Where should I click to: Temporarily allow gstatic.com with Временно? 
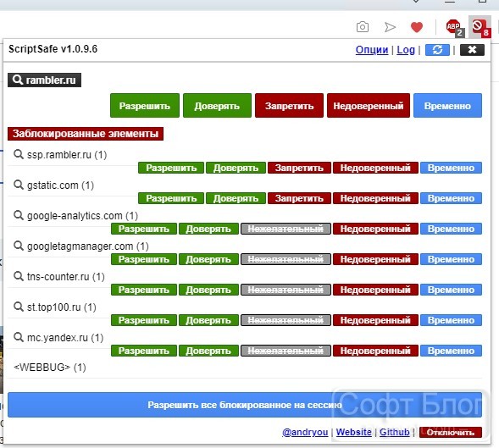(x=451, y=198)
